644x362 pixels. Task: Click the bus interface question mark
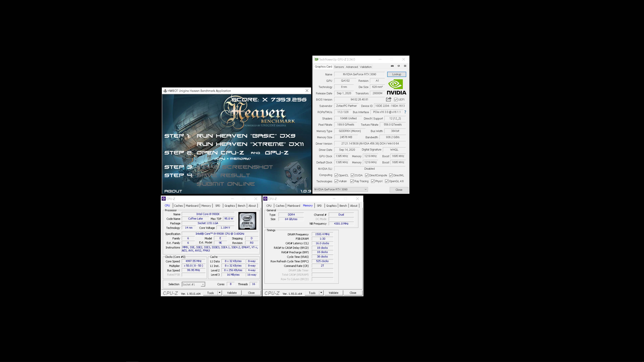pyautogui.click(x=405, y=112)
